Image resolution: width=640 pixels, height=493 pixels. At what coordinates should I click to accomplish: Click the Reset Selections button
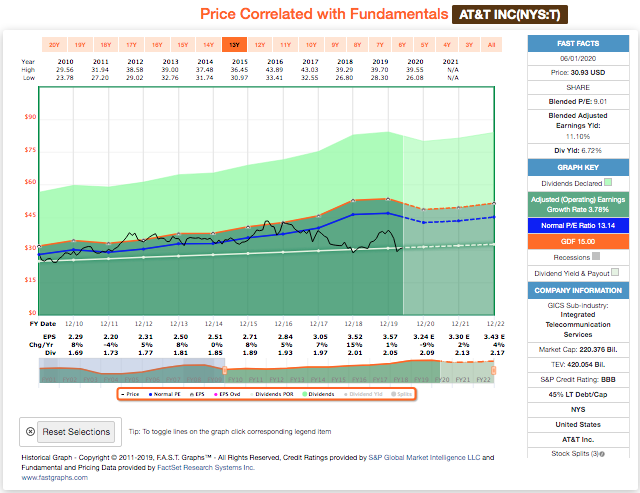click(x=76, y=432)
